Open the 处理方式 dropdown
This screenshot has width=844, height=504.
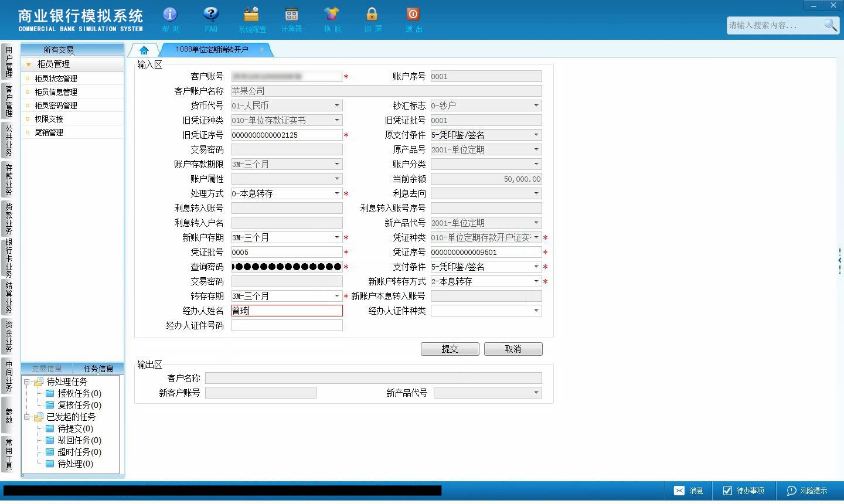337,193
